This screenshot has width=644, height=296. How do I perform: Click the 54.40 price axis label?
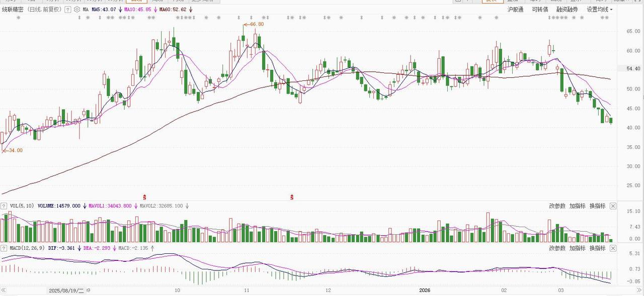(x=633, y=68)
